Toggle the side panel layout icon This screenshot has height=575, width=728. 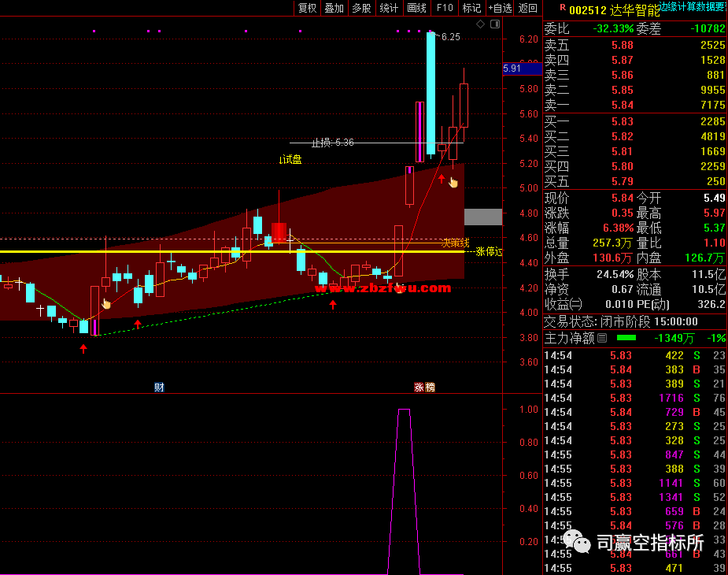[x=495, y=24]
